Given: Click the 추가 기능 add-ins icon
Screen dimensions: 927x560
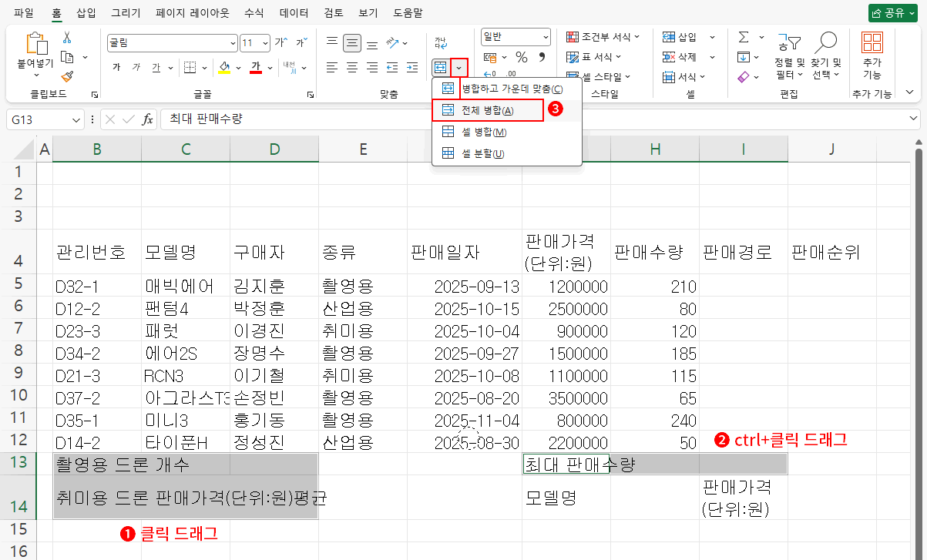Looking at the screenshot, I should coord(872,56).
